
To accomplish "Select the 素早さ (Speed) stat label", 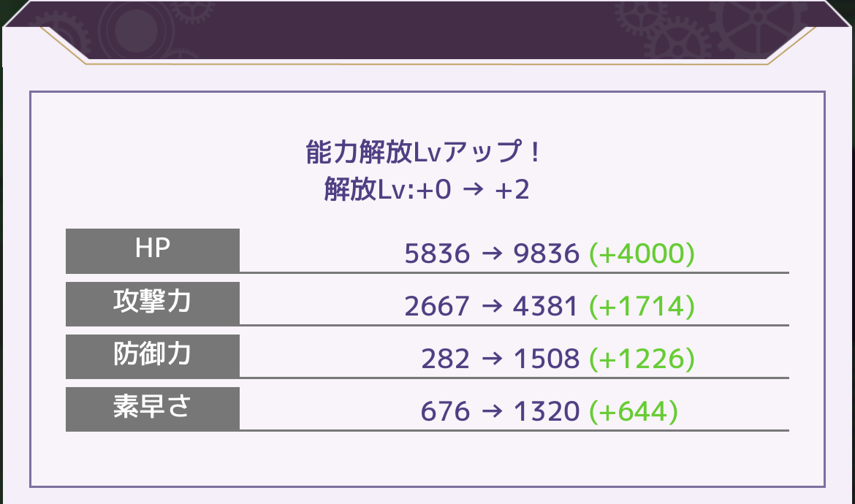I will (x=153, y=410).
